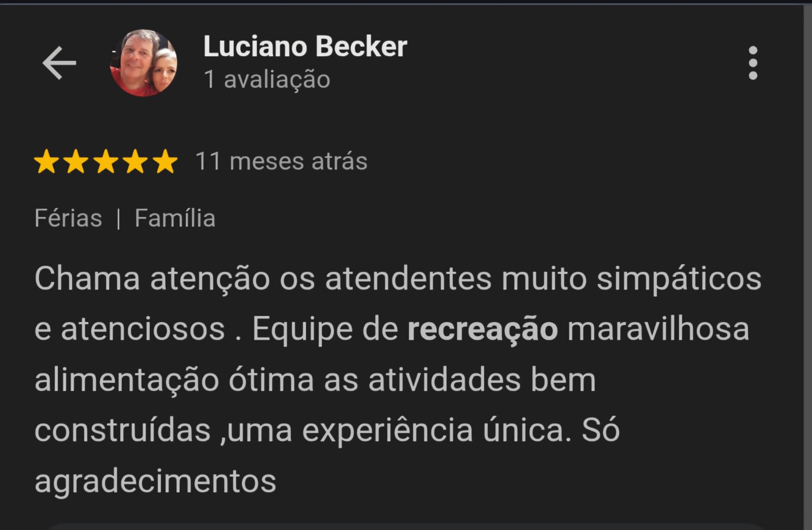
Task: Tap Luciano Becker's profile photo
Action: tap(144, 63)
